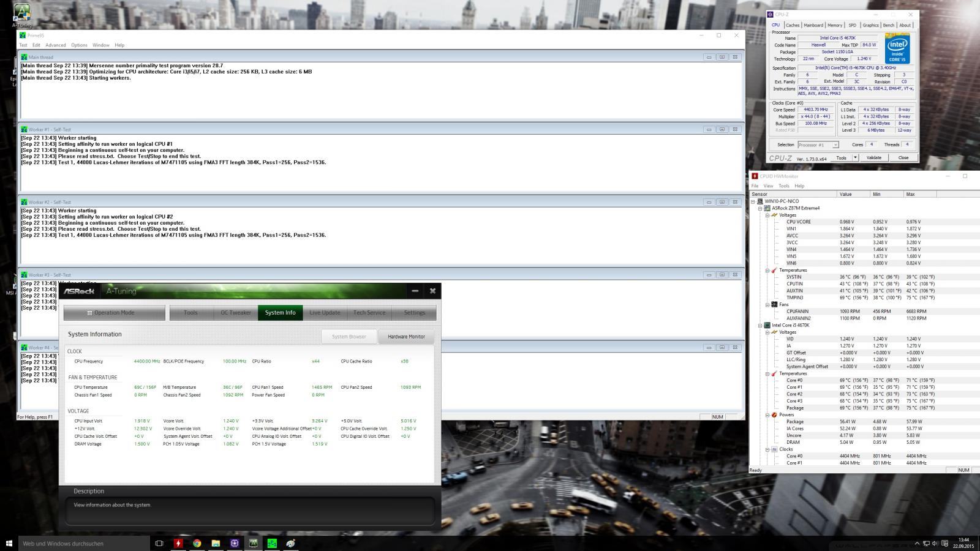Open the Settings tab in A-Tuning
This screenshot has width=980, height=551.
click(x=415, y=312)
